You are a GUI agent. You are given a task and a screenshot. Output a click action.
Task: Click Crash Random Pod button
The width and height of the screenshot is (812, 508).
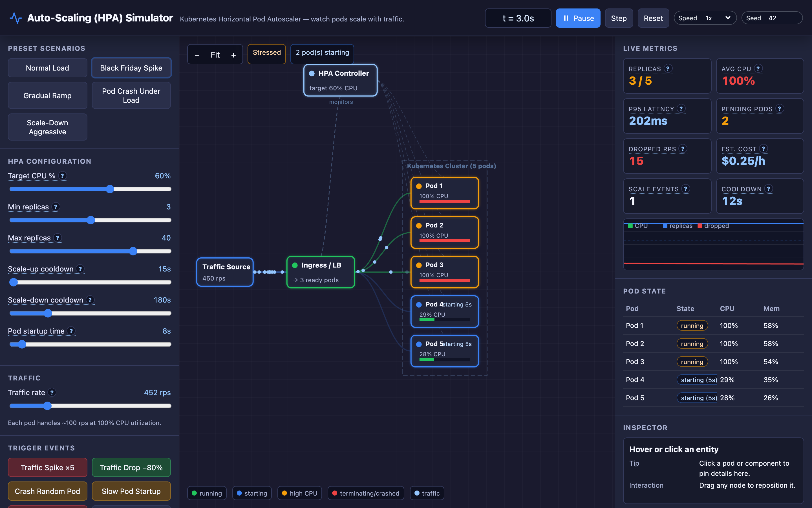[47, 491]
